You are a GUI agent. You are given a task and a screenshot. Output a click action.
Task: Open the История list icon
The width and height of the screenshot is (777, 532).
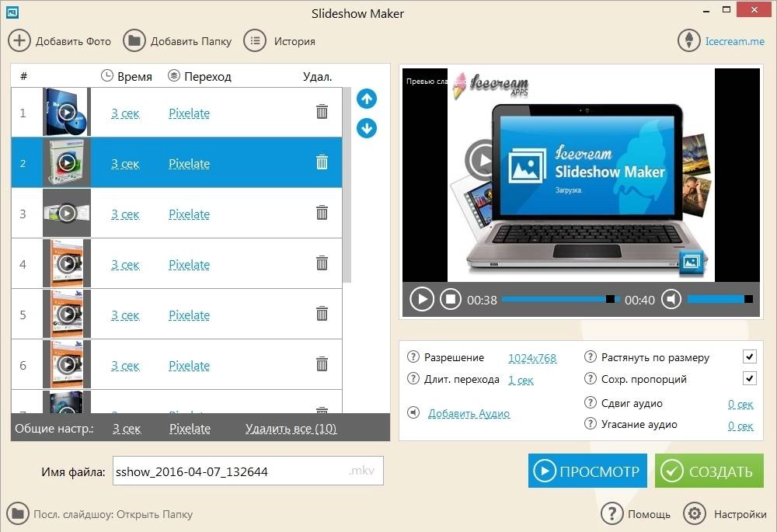click(255, 40)
